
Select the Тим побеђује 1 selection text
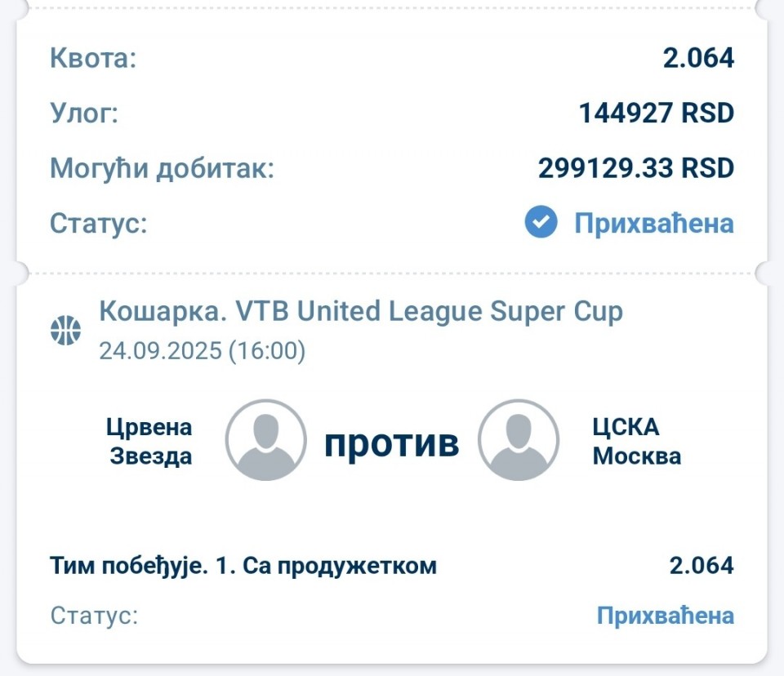(x=243, y=567)
